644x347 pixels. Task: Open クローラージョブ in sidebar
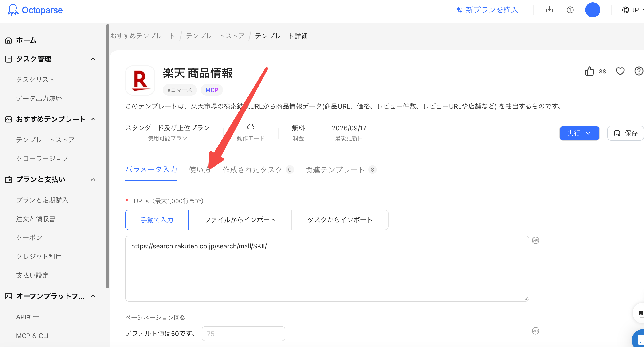42,158
